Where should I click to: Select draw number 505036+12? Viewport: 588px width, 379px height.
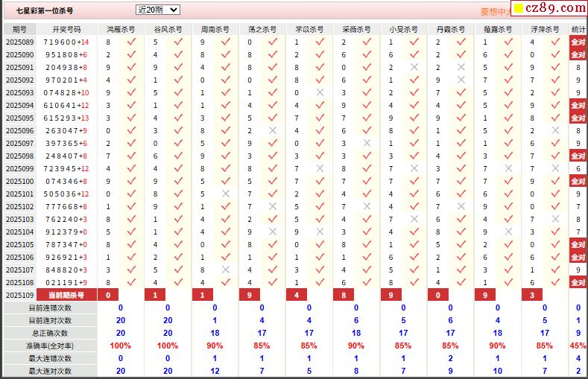pos(66,194)
